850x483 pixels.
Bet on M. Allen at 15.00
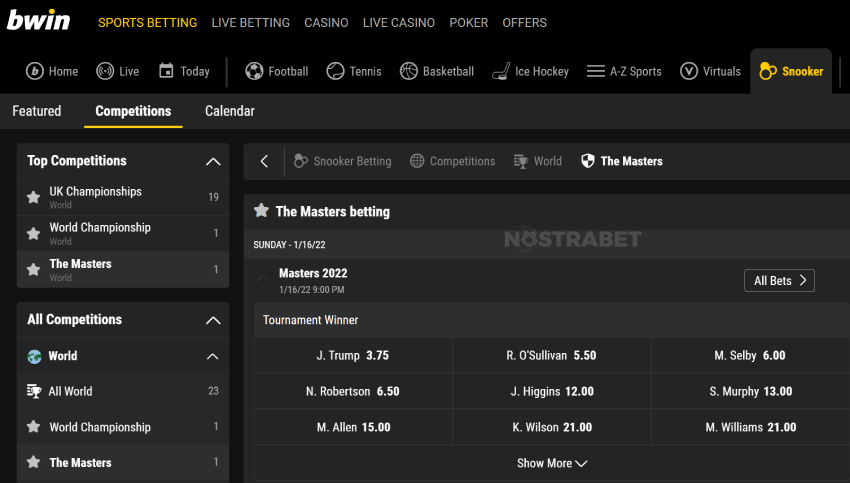point(353,427)
